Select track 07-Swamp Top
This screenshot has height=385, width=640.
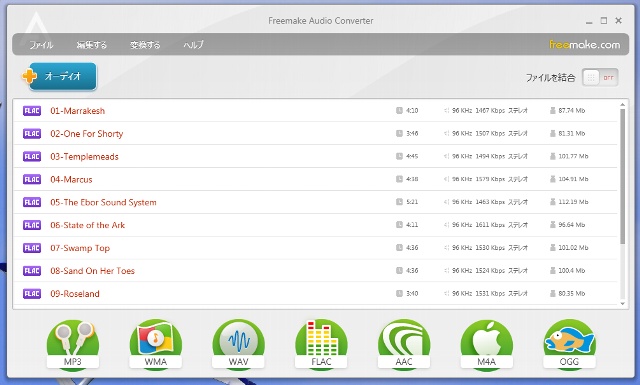pos(315,247)
